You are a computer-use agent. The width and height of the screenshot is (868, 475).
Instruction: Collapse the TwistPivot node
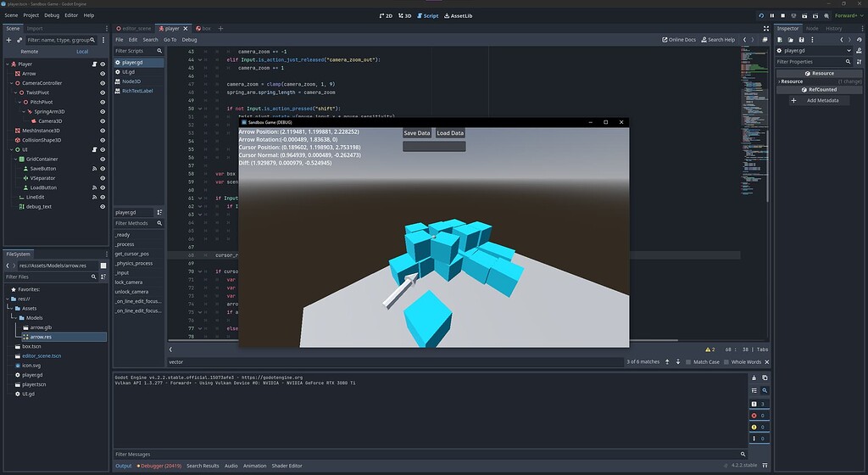[15, 92]
